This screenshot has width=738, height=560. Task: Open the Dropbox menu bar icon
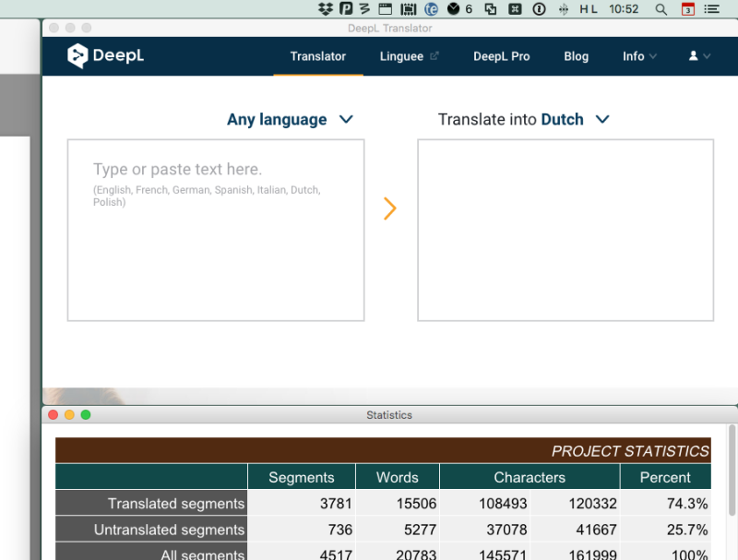click(x=326, y=9)
